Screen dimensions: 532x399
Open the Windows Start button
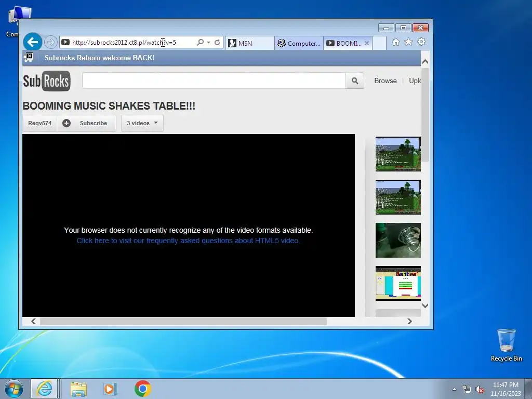pos(14,389)
